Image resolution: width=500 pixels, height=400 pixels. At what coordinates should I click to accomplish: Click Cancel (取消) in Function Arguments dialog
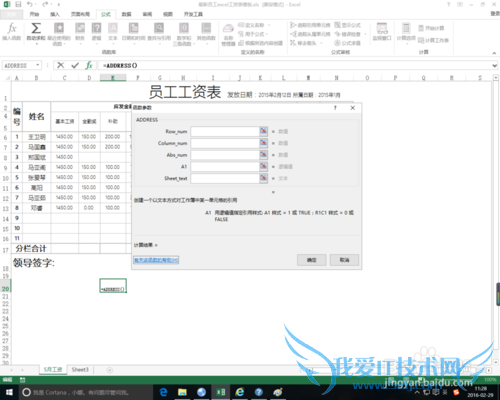344,260
